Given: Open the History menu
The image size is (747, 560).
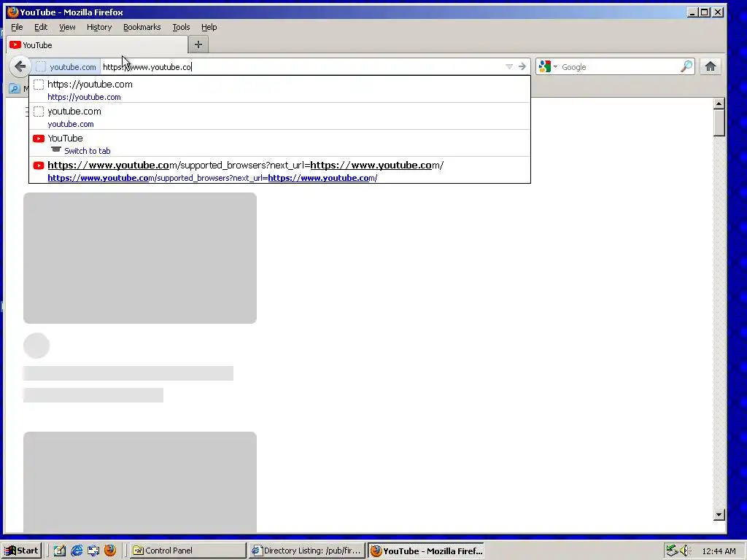Looking at the screenshot, I should click(99, 27).
